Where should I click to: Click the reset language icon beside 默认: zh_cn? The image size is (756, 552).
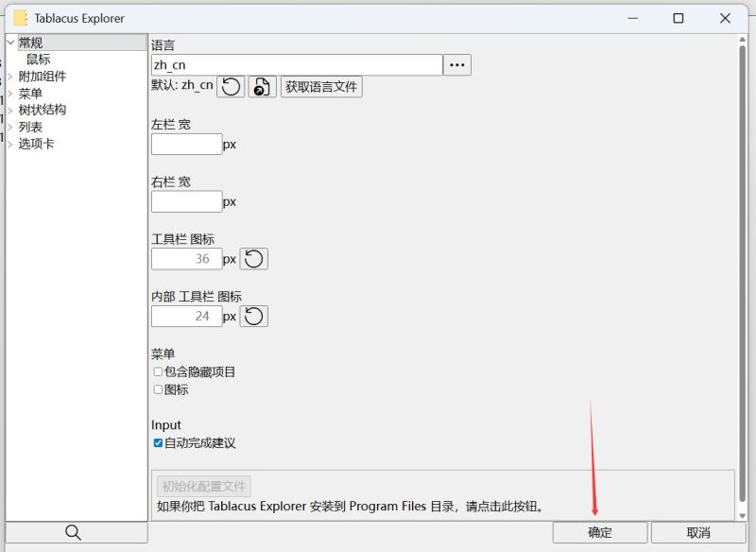[x=231, y=87]
